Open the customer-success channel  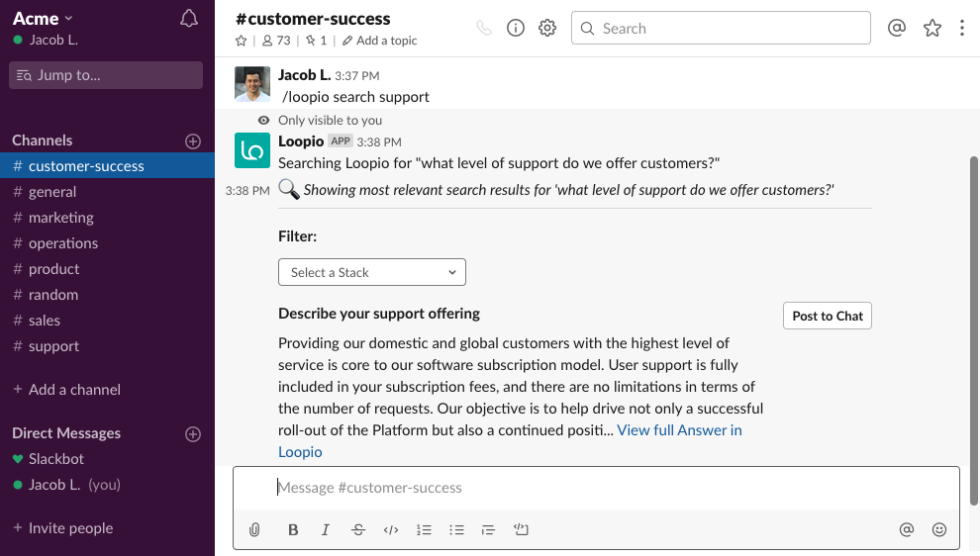click(x=107, y=166)
